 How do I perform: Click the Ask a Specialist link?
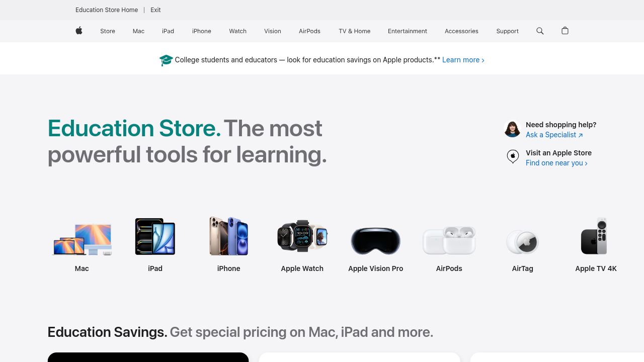point(554,135)
